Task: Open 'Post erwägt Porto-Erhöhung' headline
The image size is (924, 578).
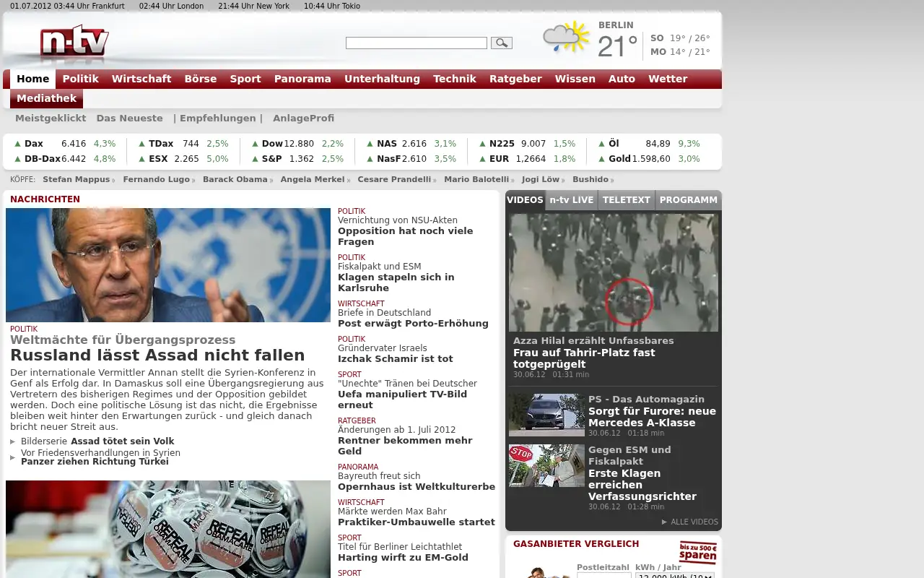Action: 413,324
